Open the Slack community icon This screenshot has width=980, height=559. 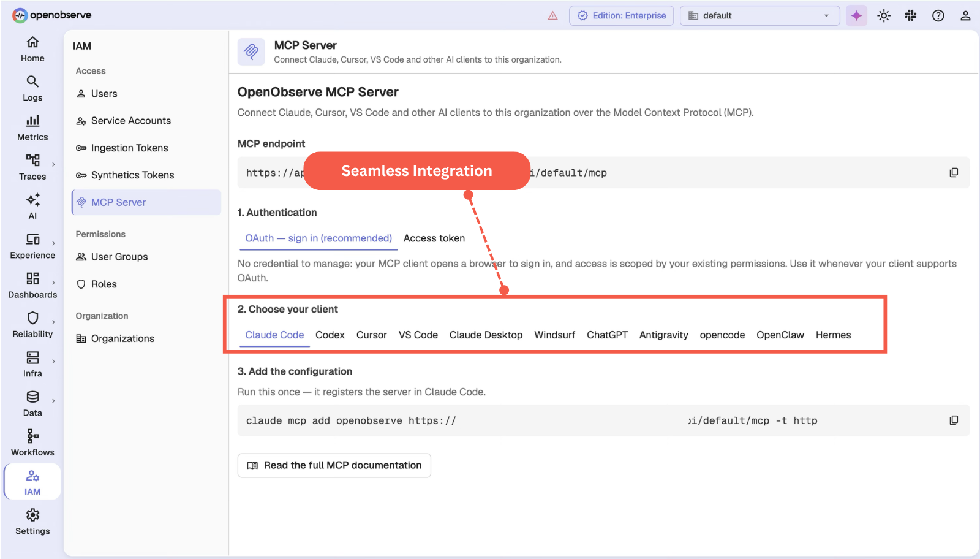[x=911, y=16]
